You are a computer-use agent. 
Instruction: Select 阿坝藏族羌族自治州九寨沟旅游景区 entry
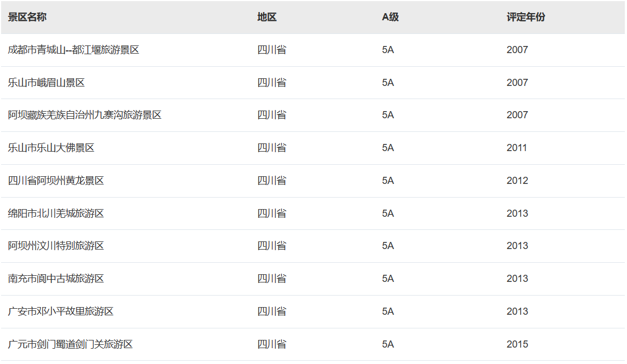click(84, 115)
